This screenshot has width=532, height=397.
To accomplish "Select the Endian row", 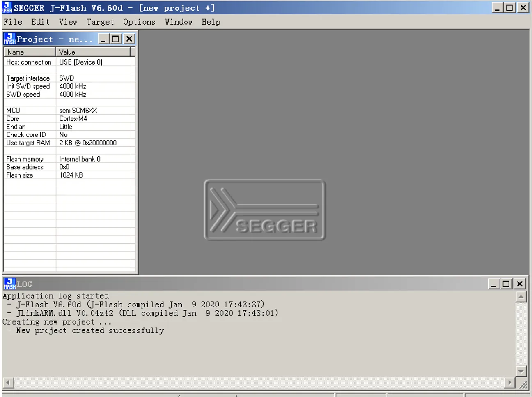I will pyautogui.click(x=70, y=127).
